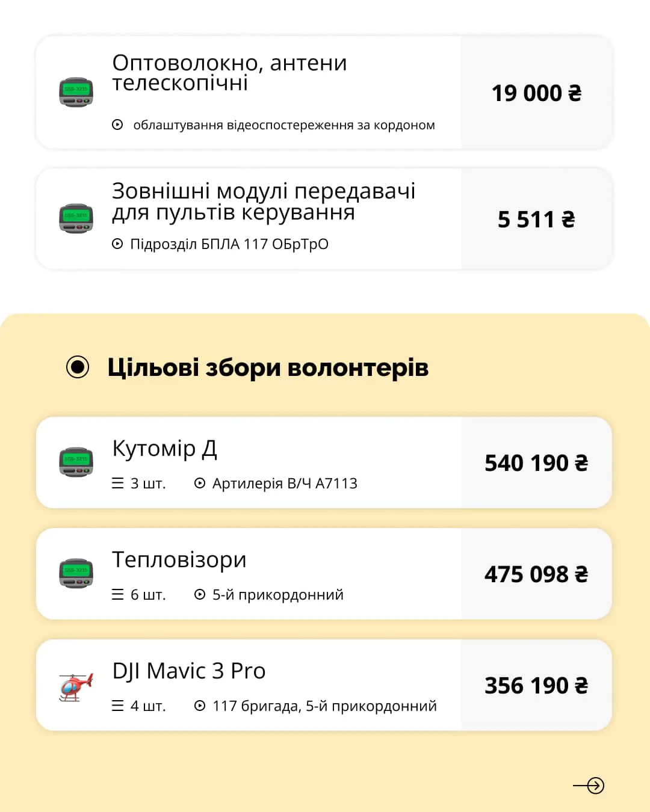Click the pager icon next to Зовнішні модулі передавачі
Viewport: 650px width, 812px height.
[76, 218]
